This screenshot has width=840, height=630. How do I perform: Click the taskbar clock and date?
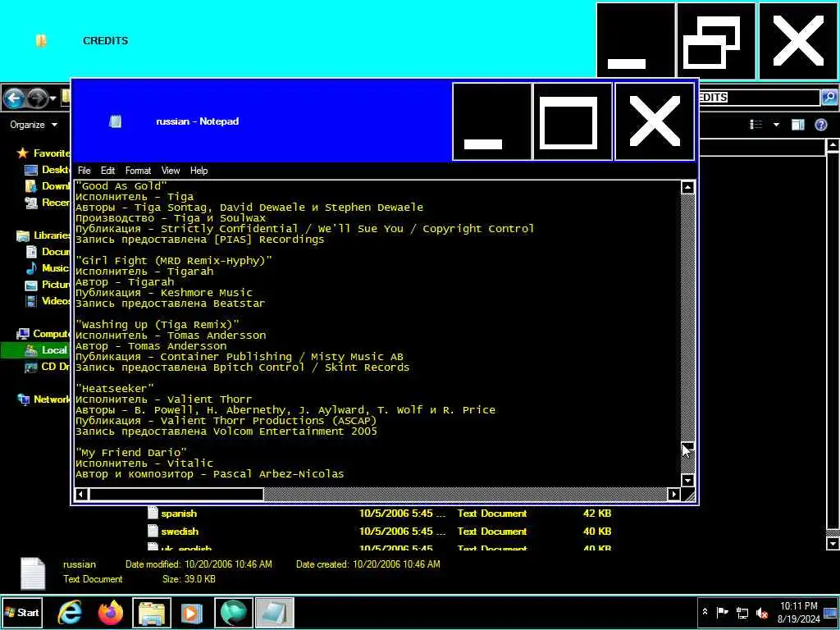click(799, 612)
